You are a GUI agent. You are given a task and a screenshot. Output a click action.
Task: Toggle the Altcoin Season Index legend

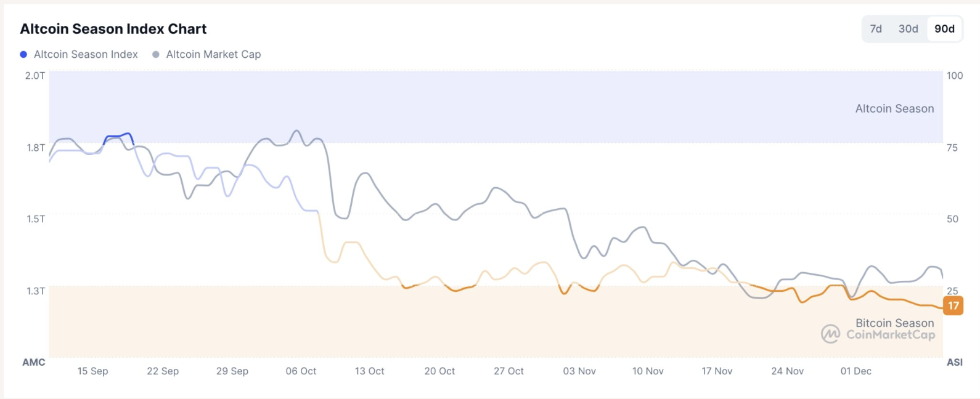coord(86,54)
